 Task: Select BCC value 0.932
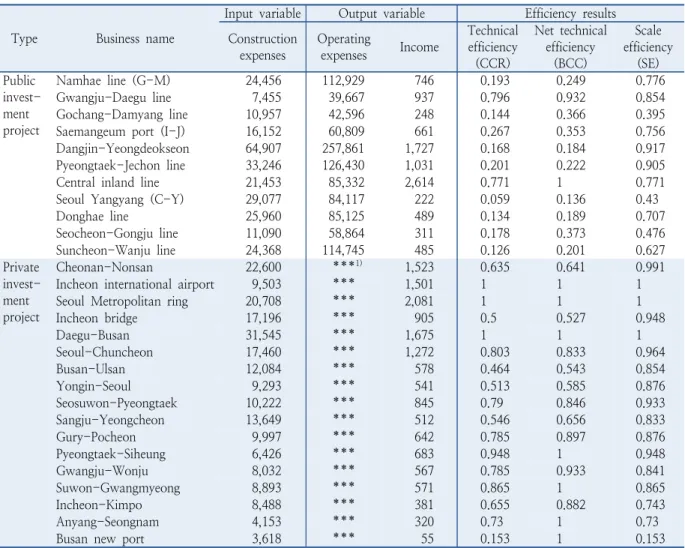pos(571,98)
